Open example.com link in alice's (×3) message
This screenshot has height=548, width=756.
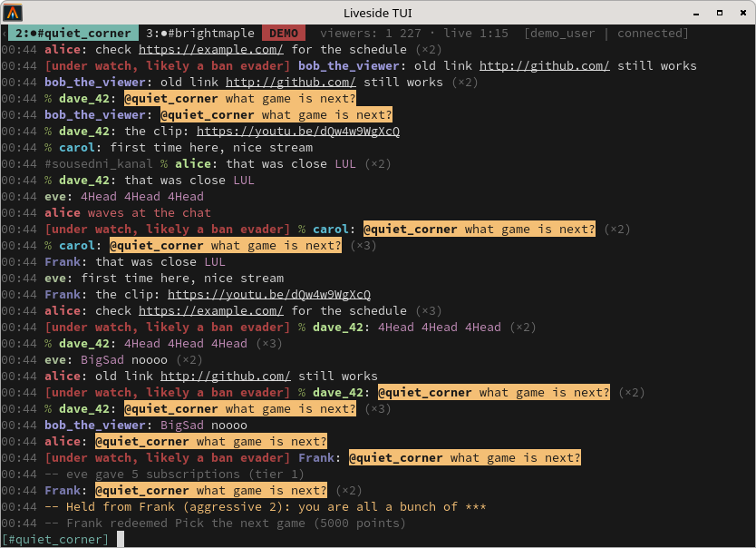[x=210, y=311]
